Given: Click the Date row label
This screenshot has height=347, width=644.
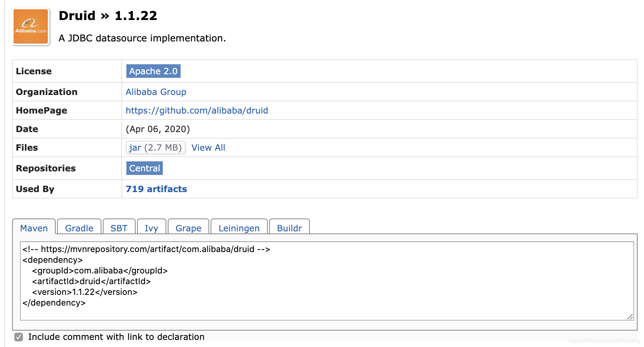Looking at the screenshot, I should (x=27, y=129).
